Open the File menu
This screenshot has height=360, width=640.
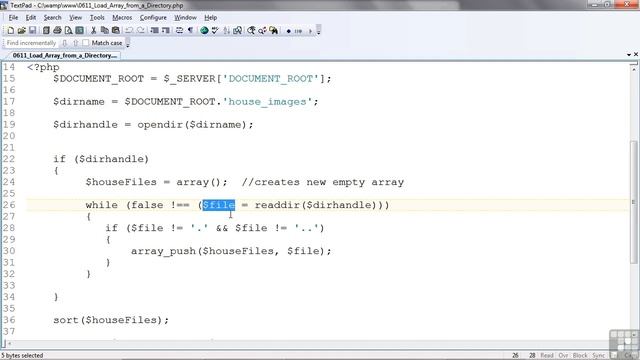tap(13, 18)
